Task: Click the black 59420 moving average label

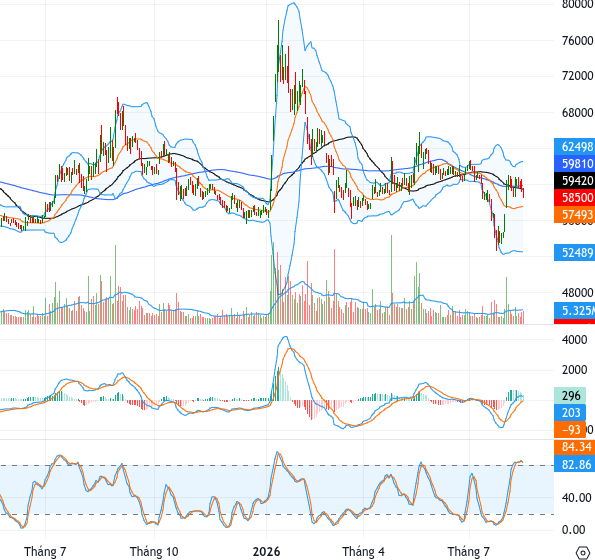Action: pos(575,181)
